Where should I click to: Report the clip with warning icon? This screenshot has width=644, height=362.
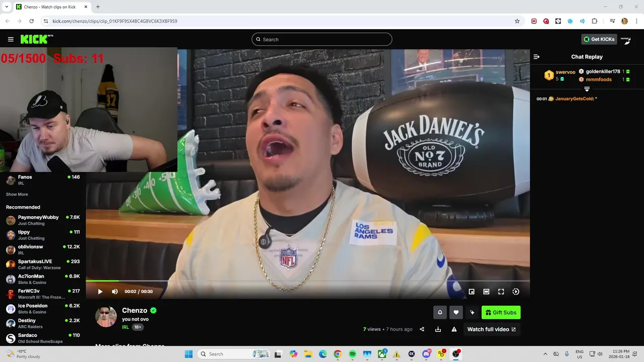454,329
